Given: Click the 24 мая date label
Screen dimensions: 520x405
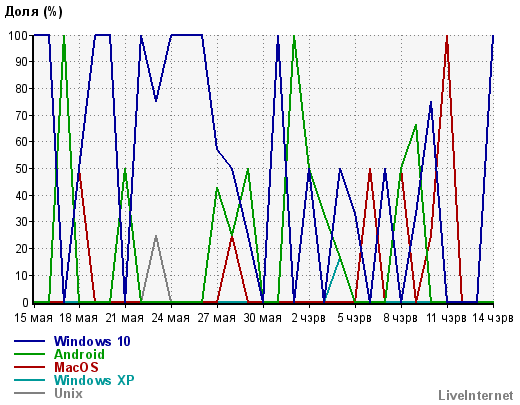Looking at the screenshot, I should point(171,318).
